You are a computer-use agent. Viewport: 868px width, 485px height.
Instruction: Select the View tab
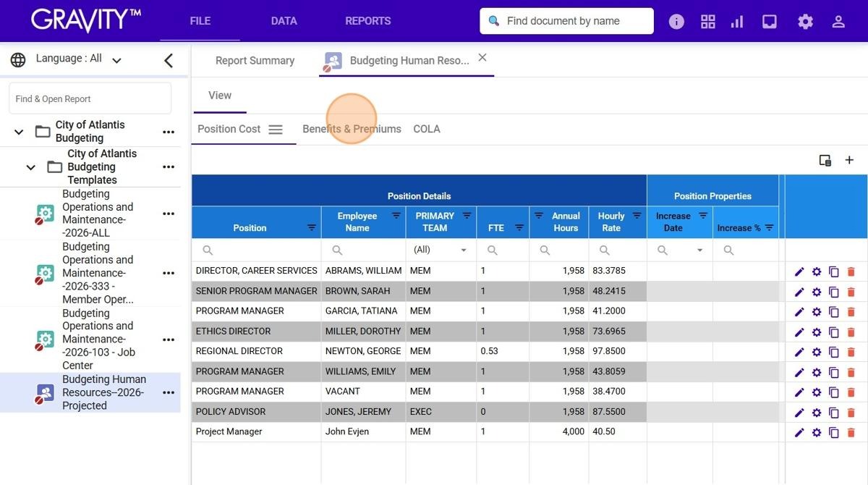coord(220,96)
